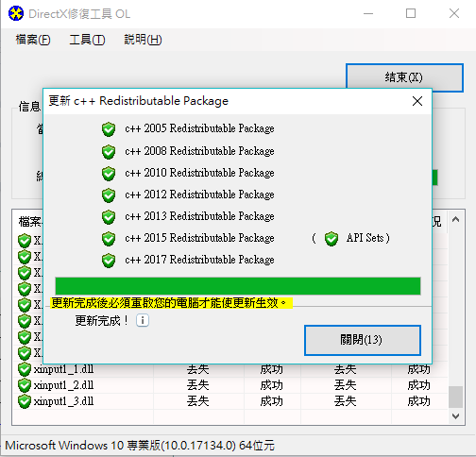Select the xinput1_1.dll file row

click(229, 369)
